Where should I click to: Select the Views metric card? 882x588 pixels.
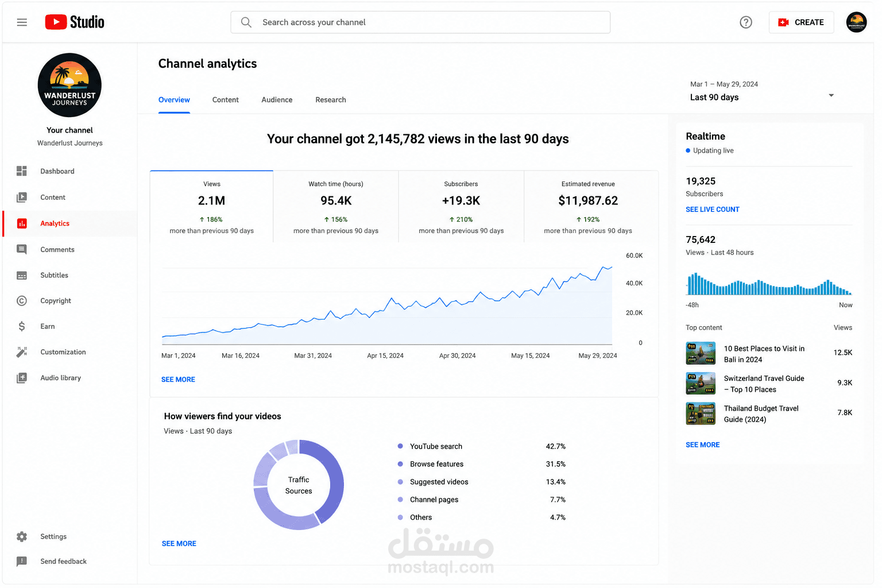coord(211,207)
